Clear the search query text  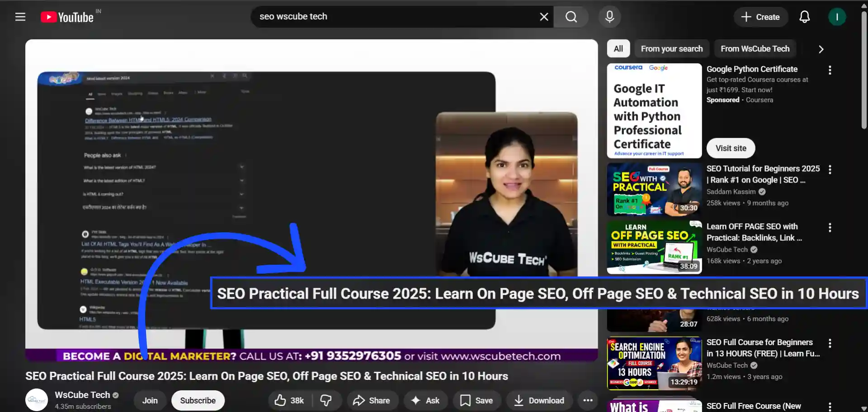tap(544, 17)
